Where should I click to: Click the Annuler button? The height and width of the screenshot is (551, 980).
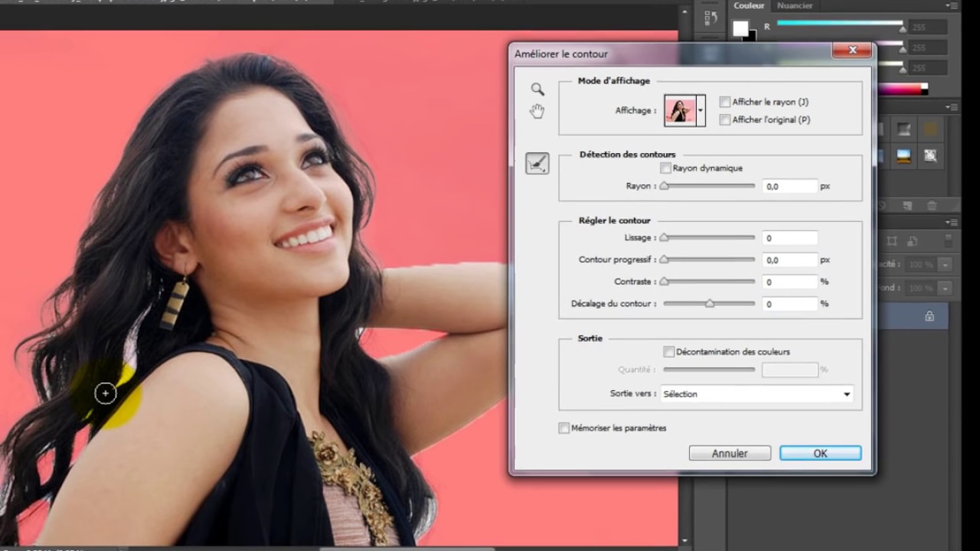click(x=730, y=454)
